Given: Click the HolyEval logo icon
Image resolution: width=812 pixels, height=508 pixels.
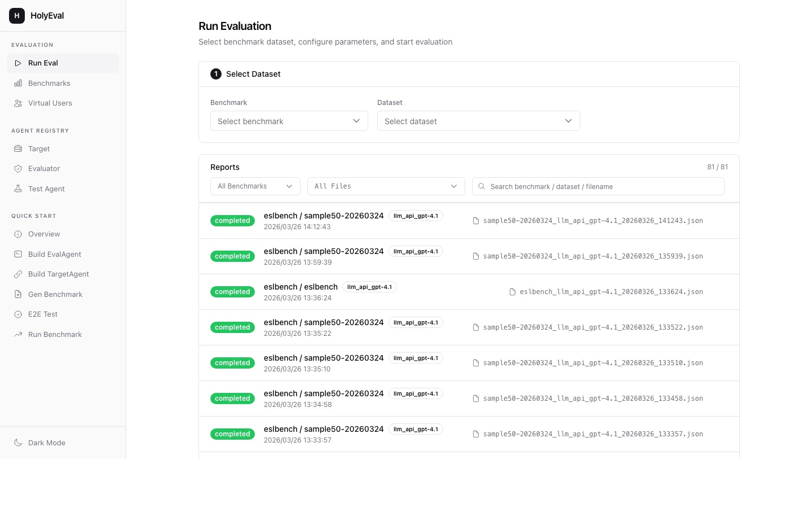Looking at the screenshot, I should [17, 16].
